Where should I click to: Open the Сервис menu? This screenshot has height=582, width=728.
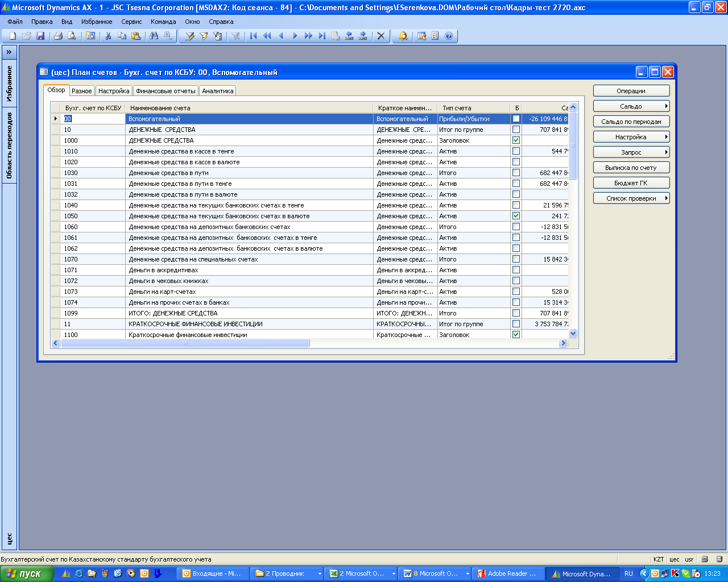point(131,22)
